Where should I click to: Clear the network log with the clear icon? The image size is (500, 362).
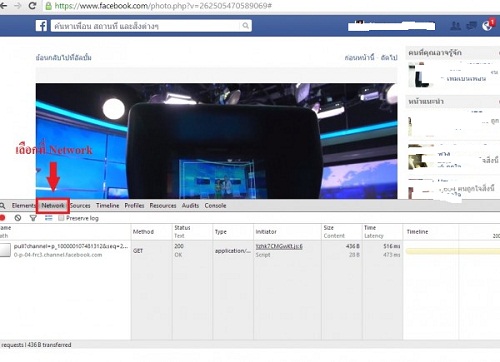click(x=18, y=218)
